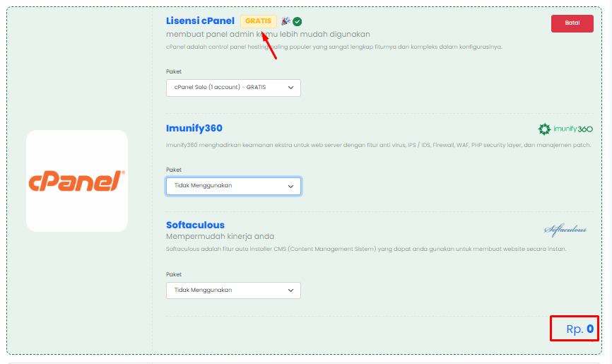
Task: Click the party popper icon beside GRATIS
Action: coord(286,21)
